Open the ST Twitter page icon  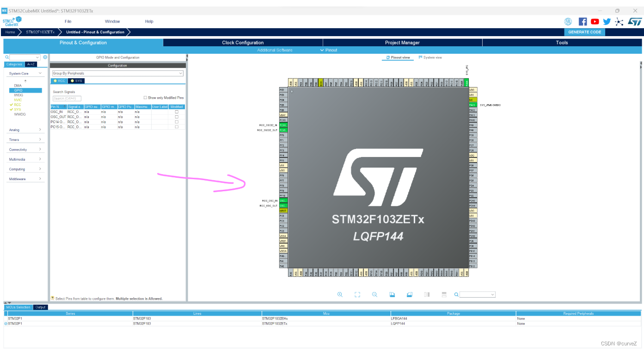coord(607,21)
